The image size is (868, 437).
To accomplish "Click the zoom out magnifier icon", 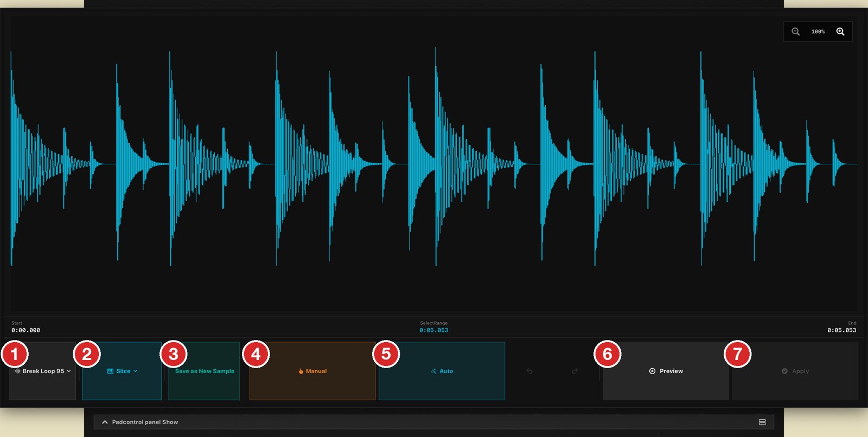I will click(x=795, y=31).
